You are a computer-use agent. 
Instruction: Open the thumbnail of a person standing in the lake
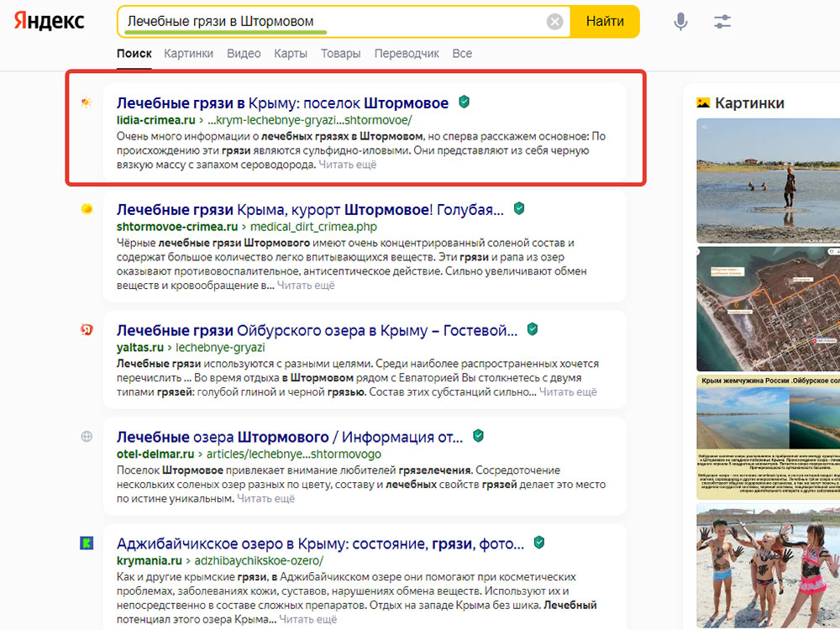click(769, 181)
